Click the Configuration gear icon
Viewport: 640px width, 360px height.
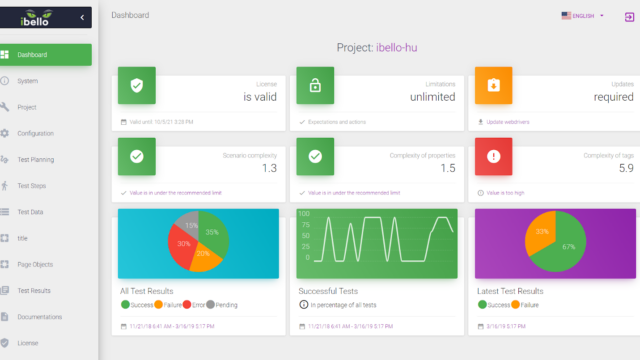point(4,133)
